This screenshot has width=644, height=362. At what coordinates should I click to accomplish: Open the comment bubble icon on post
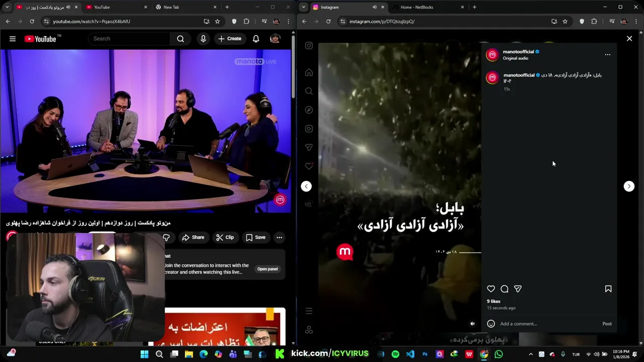(x=505, y=289)
